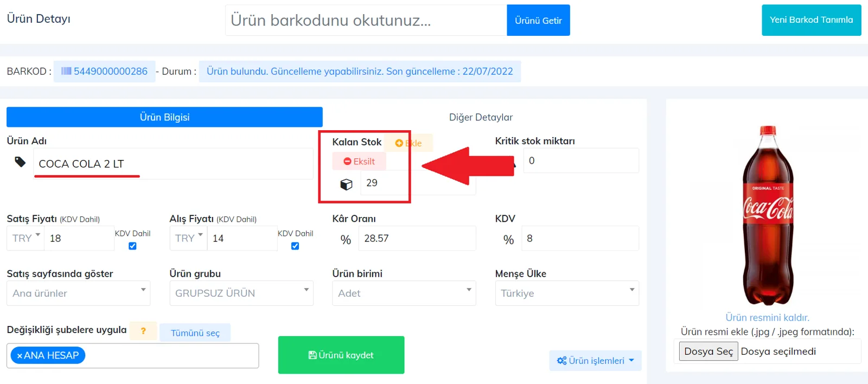Viewport: 868px width, 384px height.
Task: Click the Ürün bulundu status message
Action: click(360, 71)
